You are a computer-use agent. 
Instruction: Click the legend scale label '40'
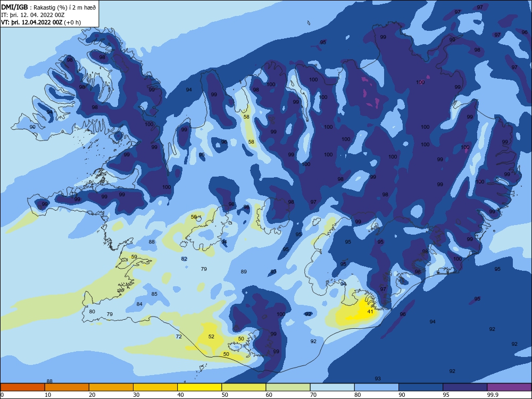coord(180,395)
